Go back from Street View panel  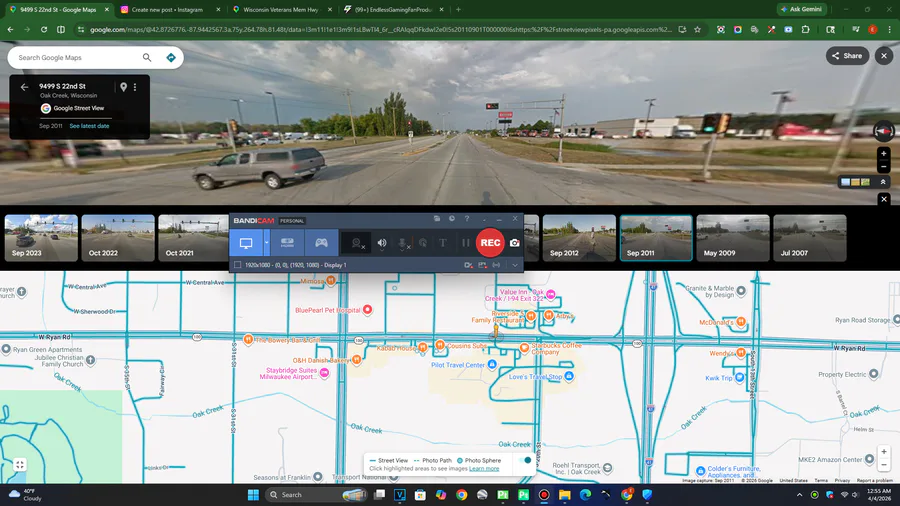tap(24, 87)
